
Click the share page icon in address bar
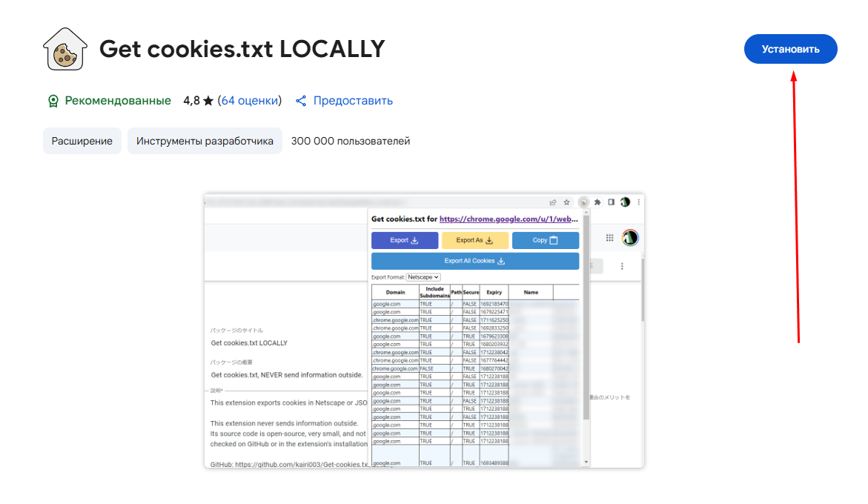click(x=553, y=202)
